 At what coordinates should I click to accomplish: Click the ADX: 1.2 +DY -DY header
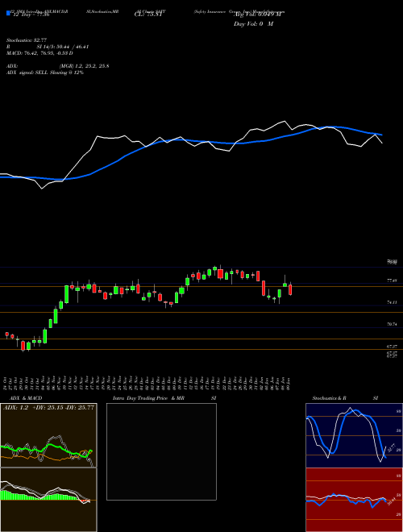48,407
